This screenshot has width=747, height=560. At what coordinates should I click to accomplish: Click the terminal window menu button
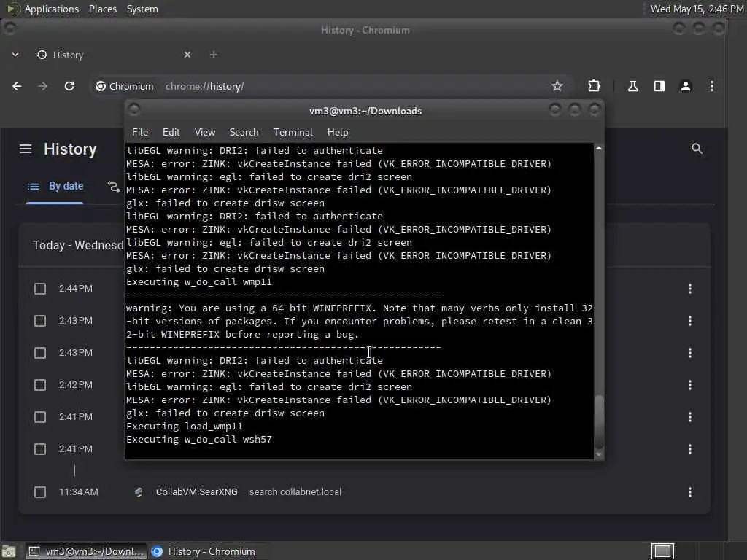click(134, 109)
